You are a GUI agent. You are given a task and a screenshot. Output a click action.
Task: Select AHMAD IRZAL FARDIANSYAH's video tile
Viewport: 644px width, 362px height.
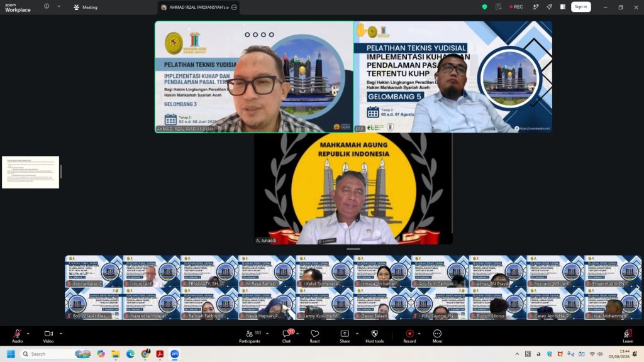click(254, 77)
